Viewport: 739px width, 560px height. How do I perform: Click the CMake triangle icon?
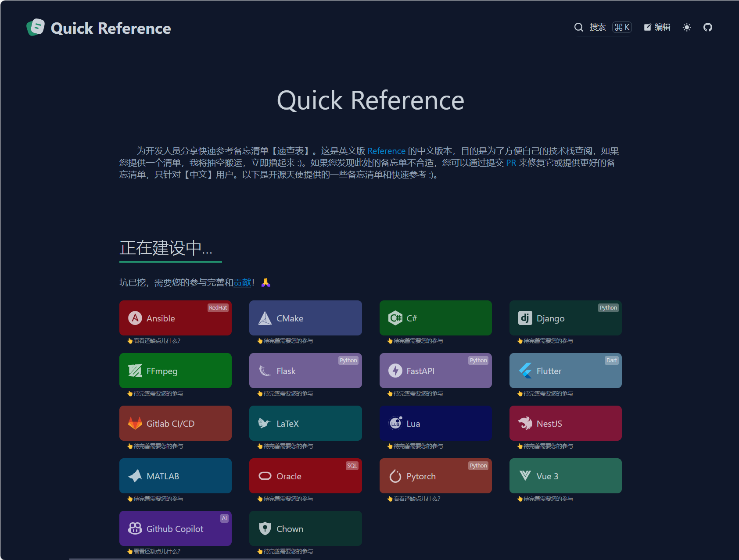click(x=265, y=318)
